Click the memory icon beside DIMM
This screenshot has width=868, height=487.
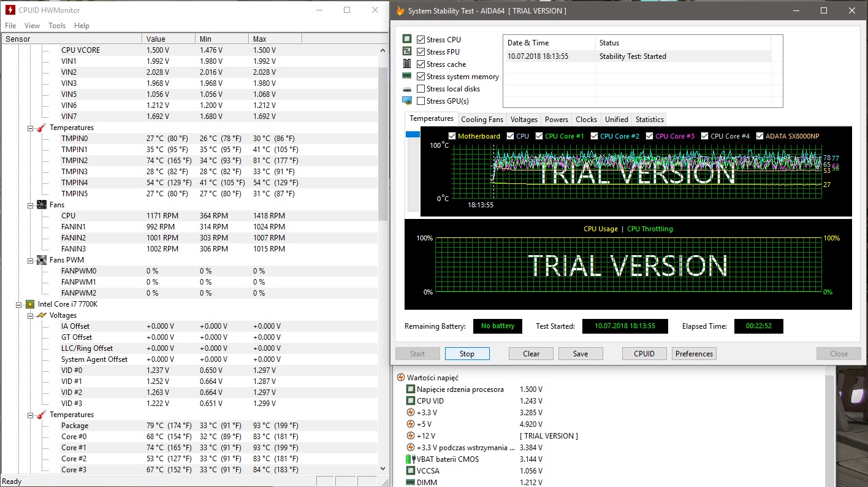411,483
